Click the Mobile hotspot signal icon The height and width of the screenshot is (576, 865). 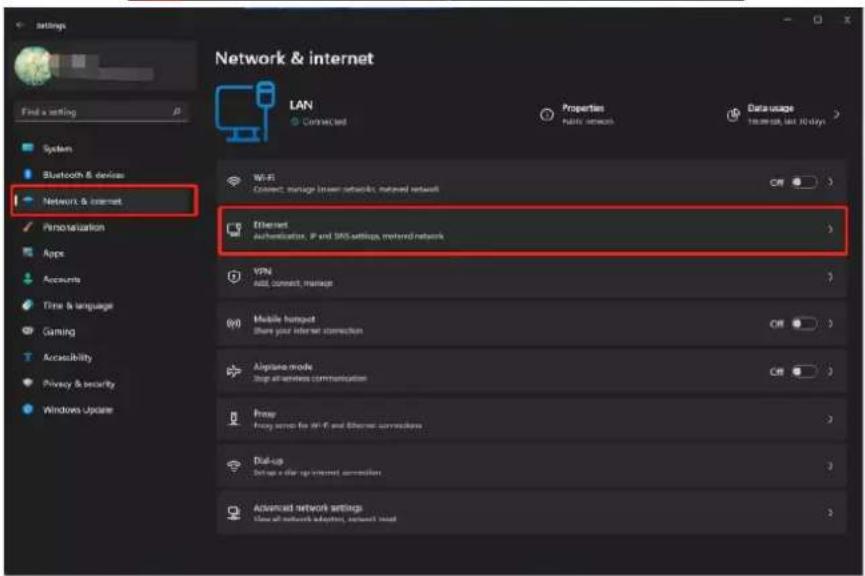[x=234, y=324]
